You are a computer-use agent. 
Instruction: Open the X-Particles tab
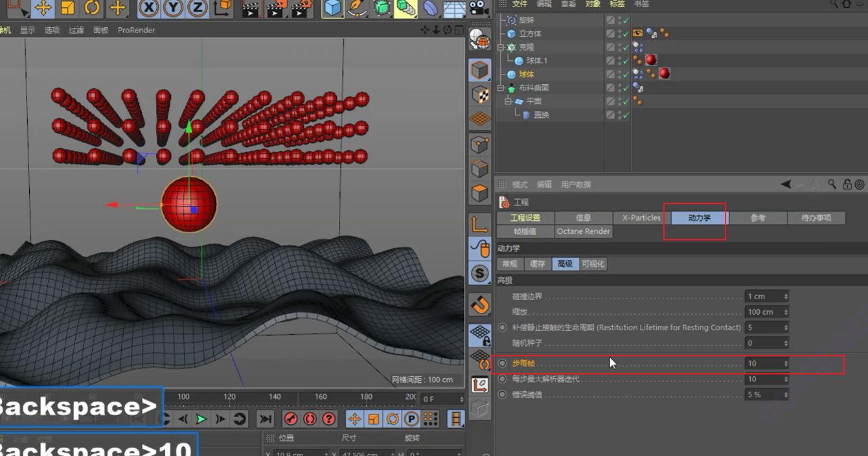641,218
